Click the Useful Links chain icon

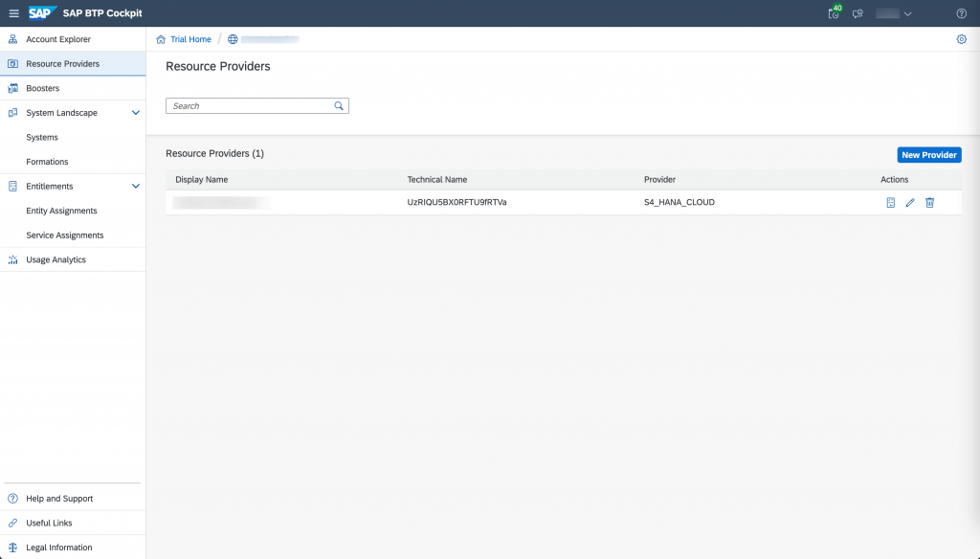[12, 523]
